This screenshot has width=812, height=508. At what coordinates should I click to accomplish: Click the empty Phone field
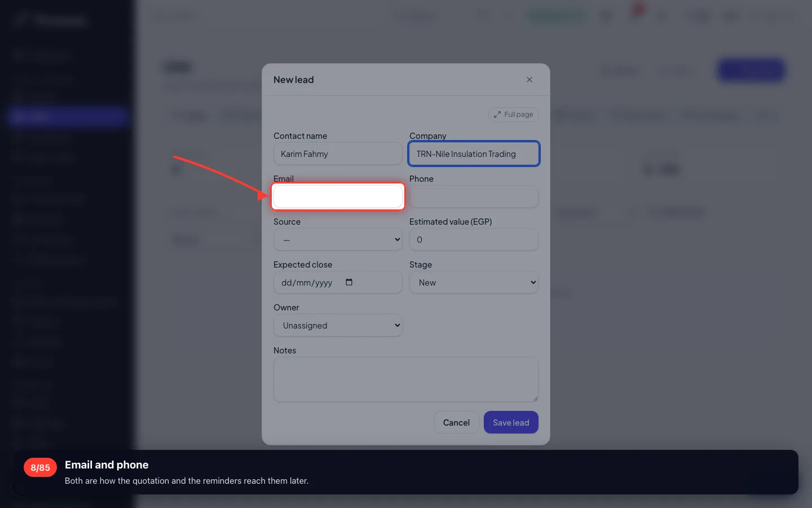(x=474, y=196)
